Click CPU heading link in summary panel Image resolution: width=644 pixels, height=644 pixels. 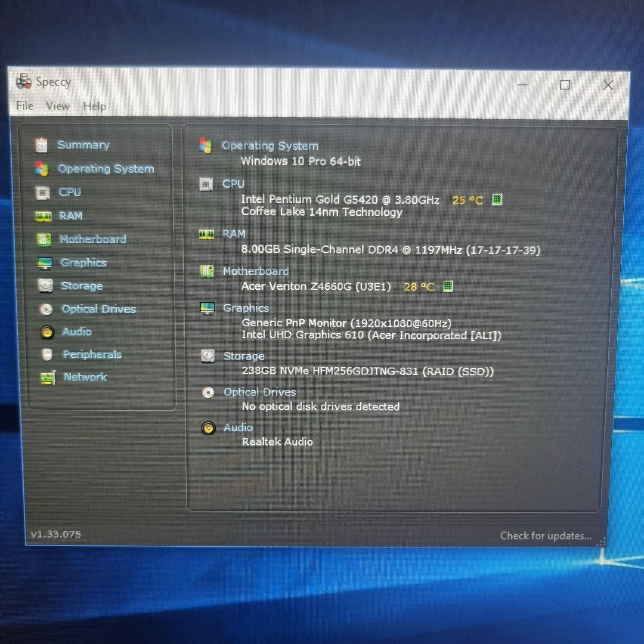(233, 184)
